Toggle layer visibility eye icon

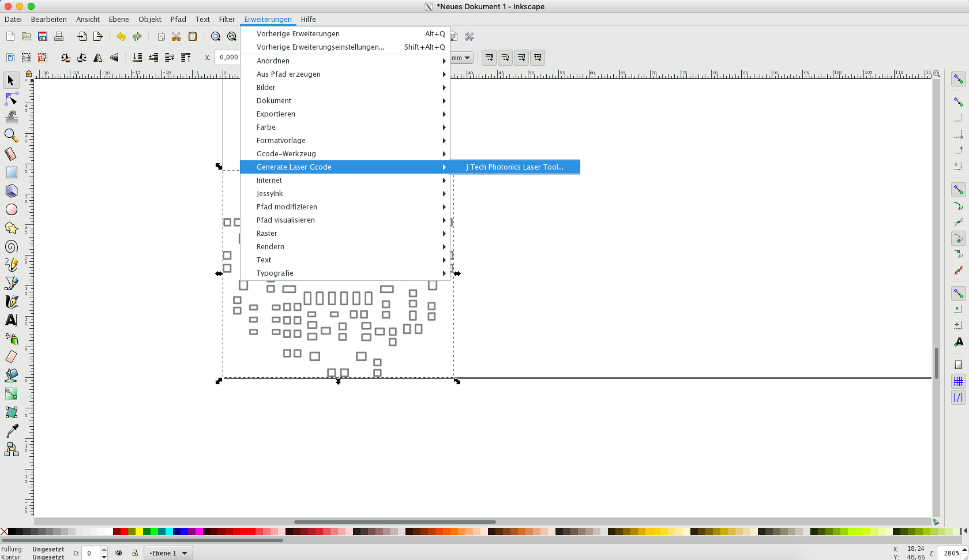point(119,553)
